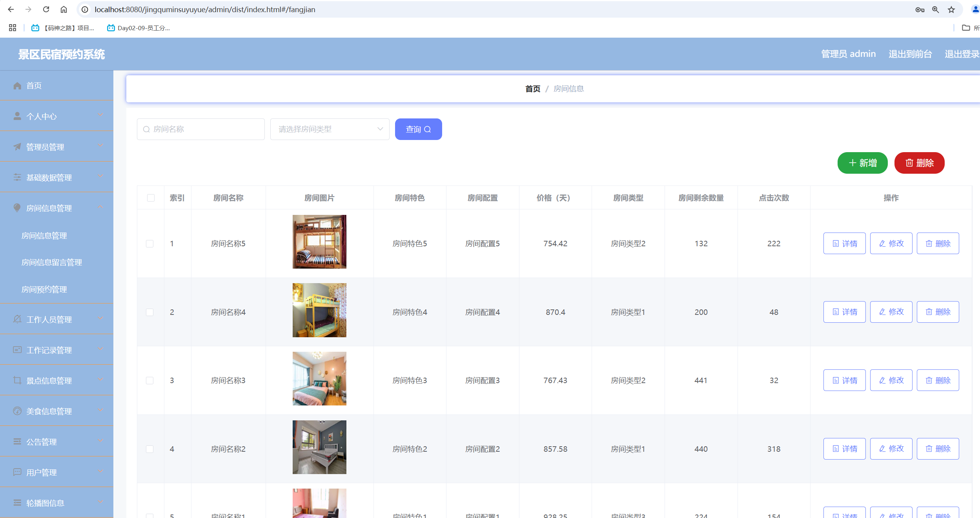The image size is (980, 518).
Task: Click the 景点信息管理 sidebar icon
Action: tap(17, 380)
